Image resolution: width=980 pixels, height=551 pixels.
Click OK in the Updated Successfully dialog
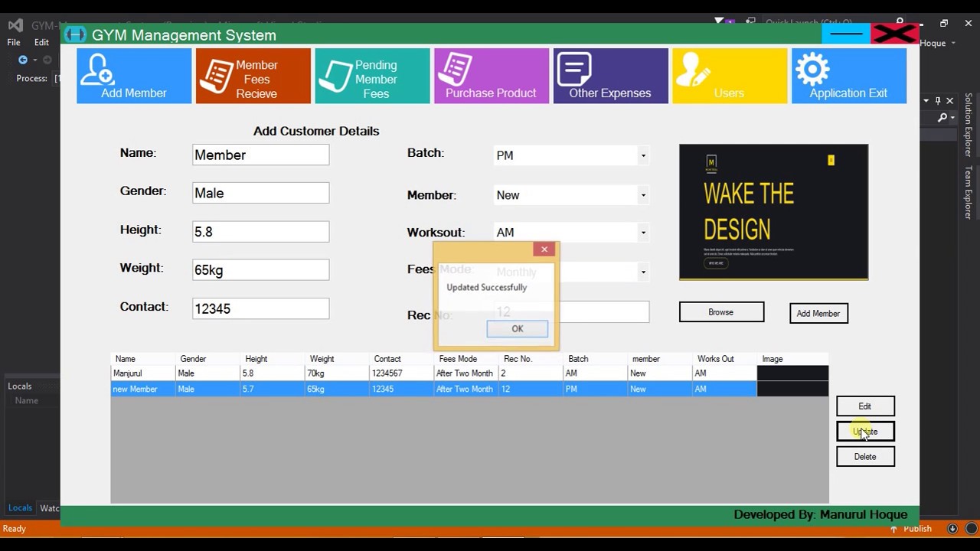pyautogui.click(x=518, y=329)
